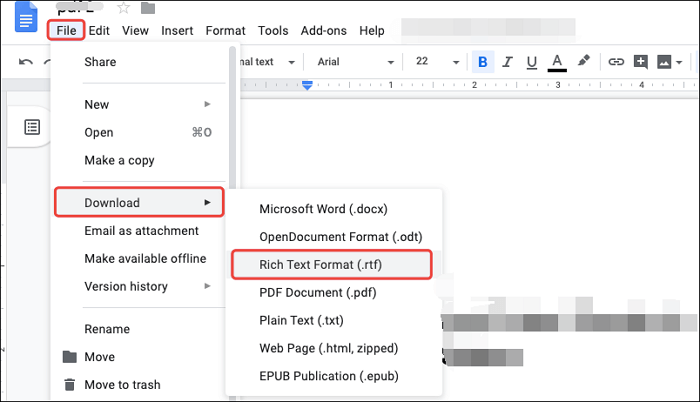Toggle Italic formatting

click(x=507, y=62)
